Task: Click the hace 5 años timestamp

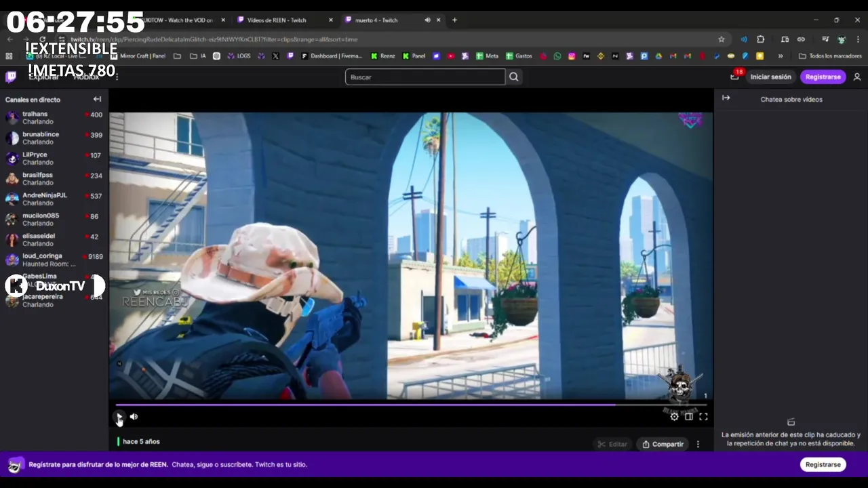Action: pyautogui.click(x=141, y=441)
